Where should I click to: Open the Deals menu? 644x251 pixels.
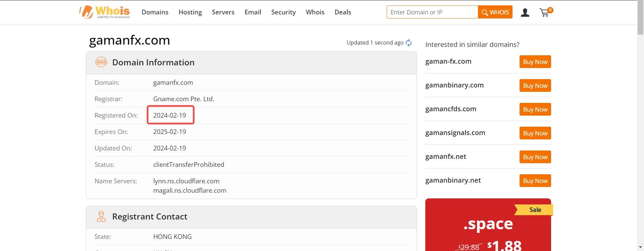pos(343,12)
